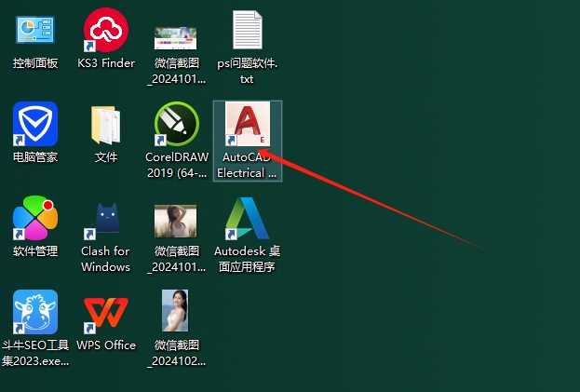Launch CorelDRAW 2019 shortcut

[x=177, y=124]
